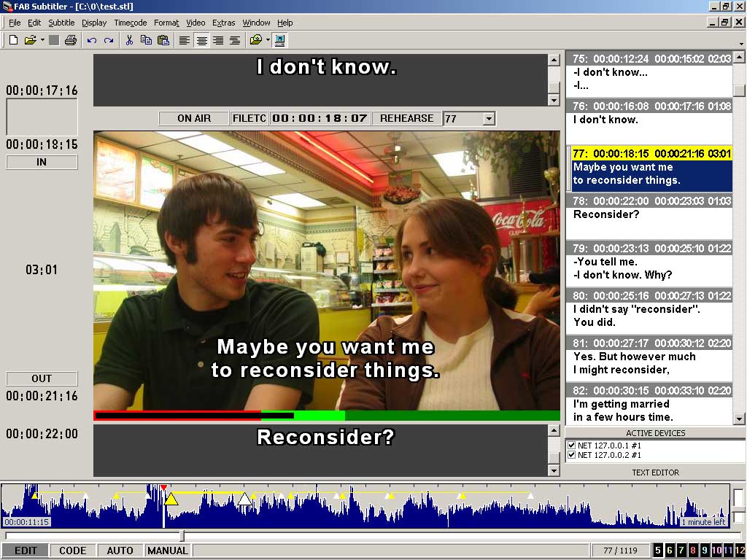Select subtitle 80 in the list
The height and width of the screenshot is (560, 747).
point(649,309)
